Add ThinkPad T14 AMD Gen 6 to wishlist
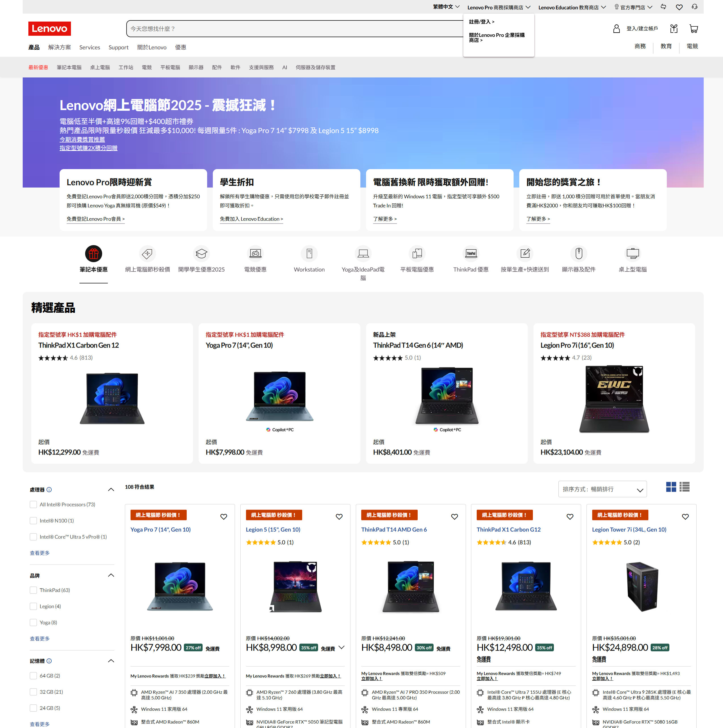This screenshot has width=723, height=728. 454,517
